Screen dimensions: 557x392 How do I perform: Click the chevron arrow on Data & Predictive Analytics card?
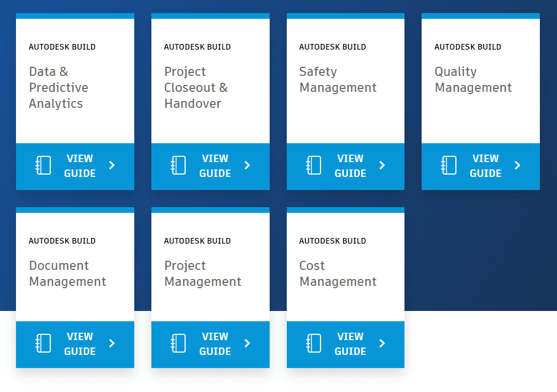pos(112,165)
